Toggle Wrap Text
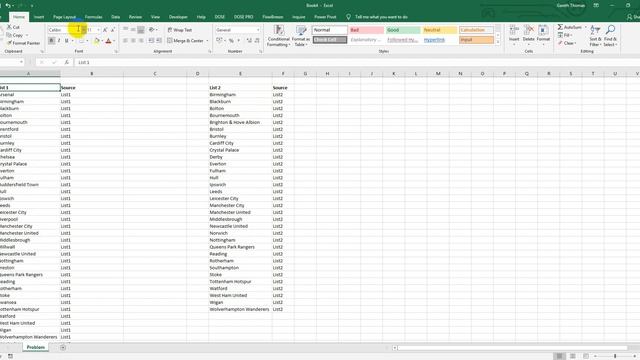 [180, 30]
